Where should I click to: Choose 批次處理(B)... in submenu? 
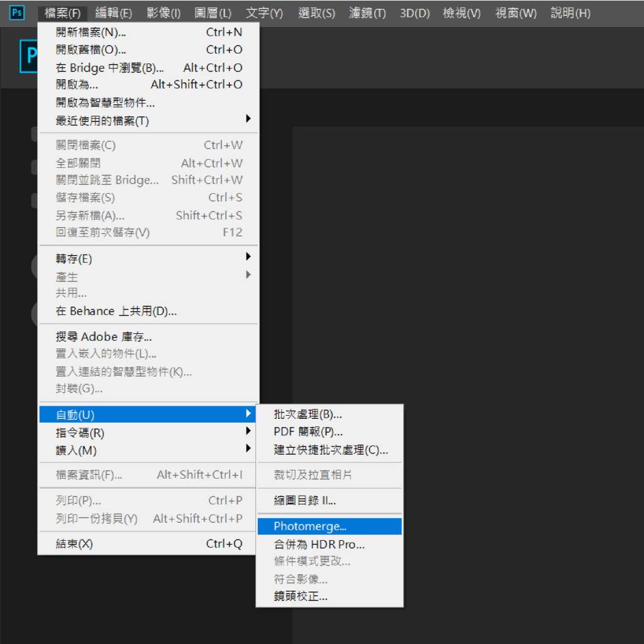330,414
